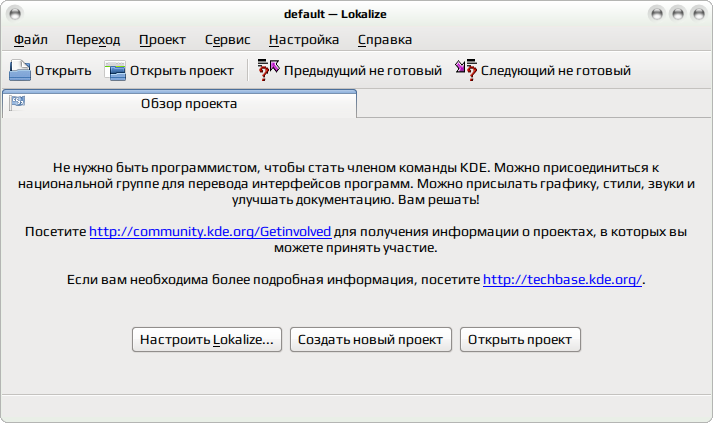Follow the techbase.kde.org link
713x423 pixels.
[562, 279]
